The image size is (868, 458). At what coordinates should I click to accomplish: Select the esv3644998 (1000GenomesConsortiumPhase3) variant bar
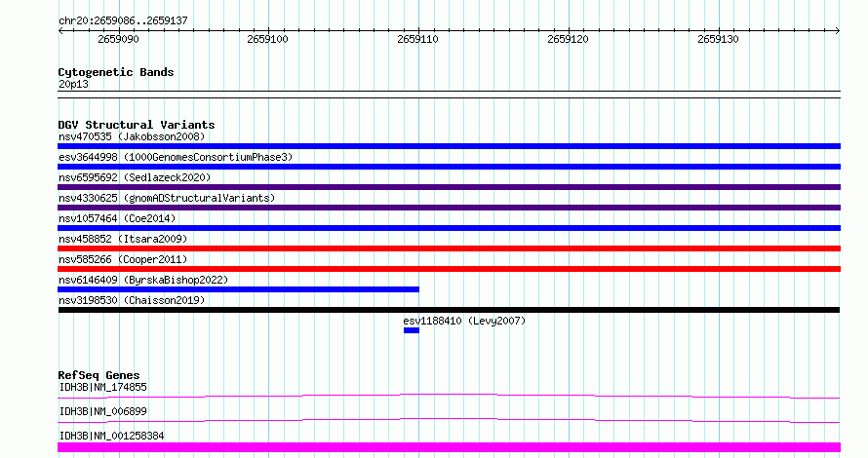click(449, 167)
